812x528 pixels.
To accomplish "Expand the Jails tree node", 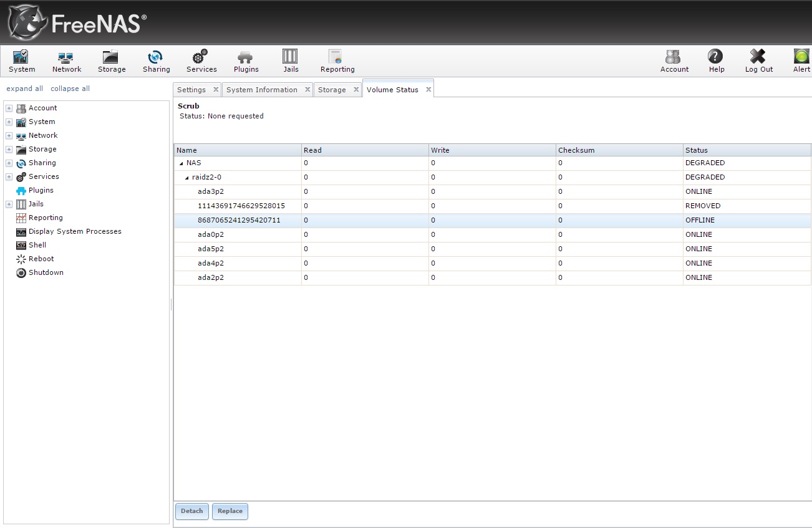I will (x=9, y=204).
